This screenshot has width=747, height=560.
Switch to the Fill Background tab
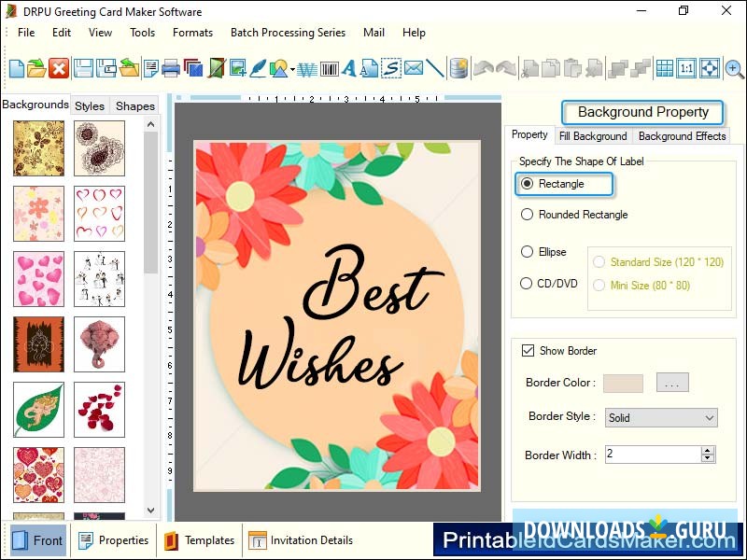tap(593, 135)
